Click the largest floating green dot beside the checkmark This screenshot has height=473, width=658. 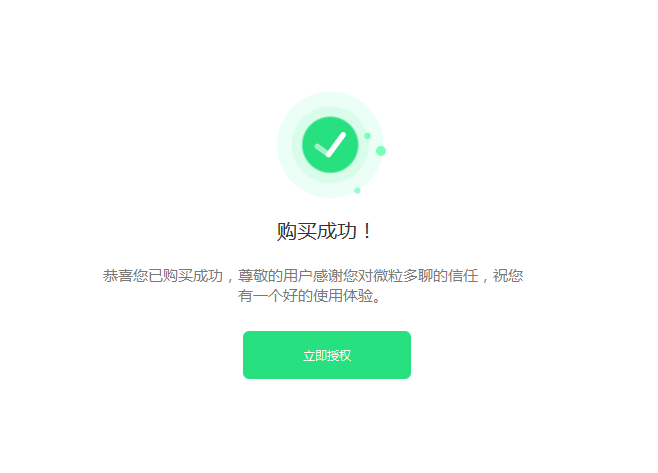pyautogui.click(x=381, y=151)
